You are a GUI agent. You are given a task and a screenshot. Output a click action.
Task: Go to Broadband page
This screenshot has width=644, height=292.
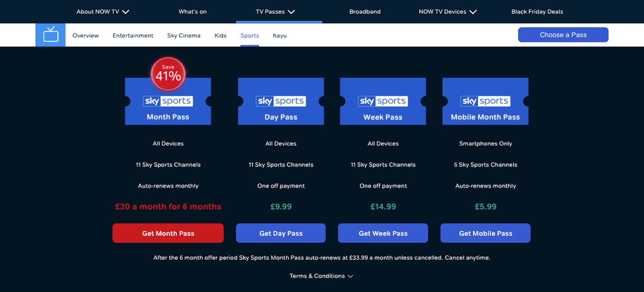click(365, 12)
